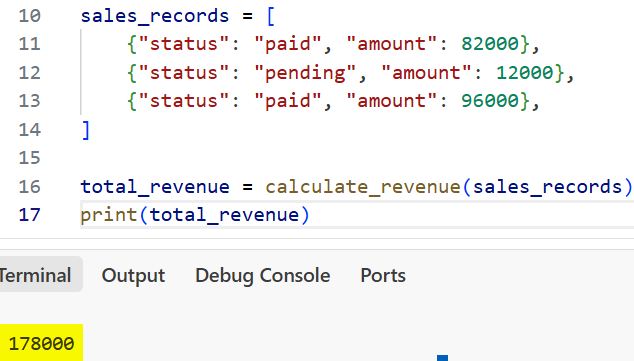
Task: Click the 178000 output in the terminal
Action: tap(41, 344)
